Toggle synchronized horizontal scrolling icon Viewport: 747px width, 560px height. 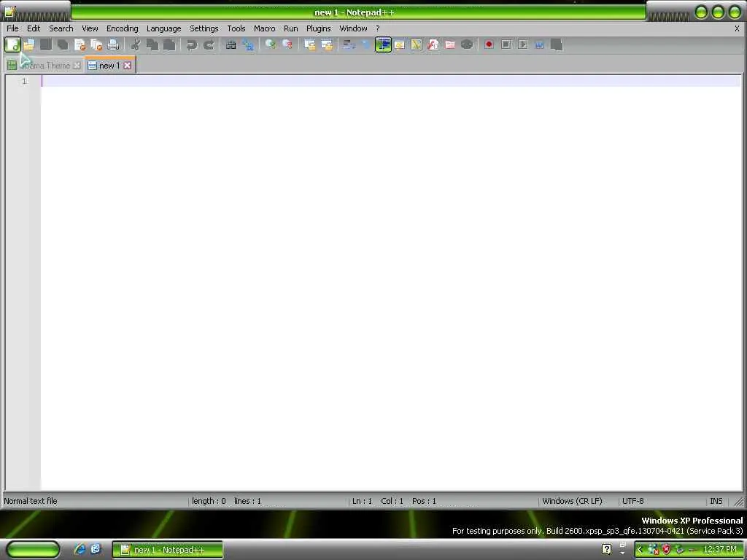[327, 44]
